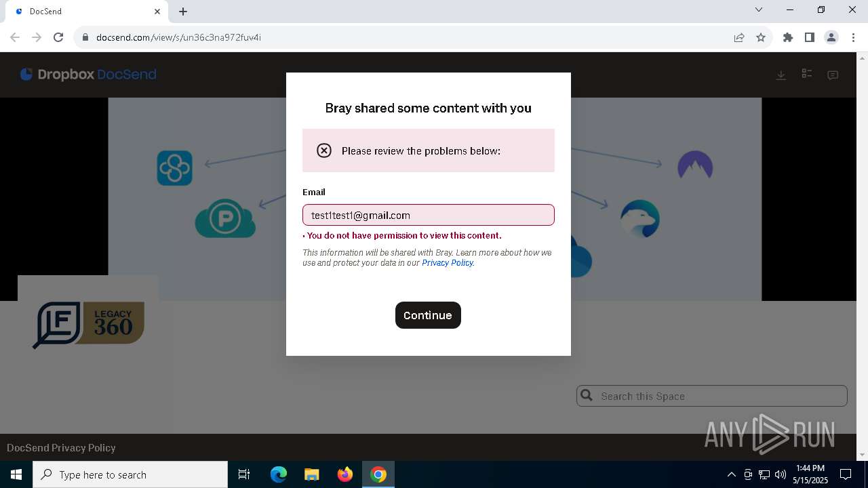Open File Explorer from taskbar
Image resolution: width=868 pixels, height=488 pixels.
pos(312,474)
